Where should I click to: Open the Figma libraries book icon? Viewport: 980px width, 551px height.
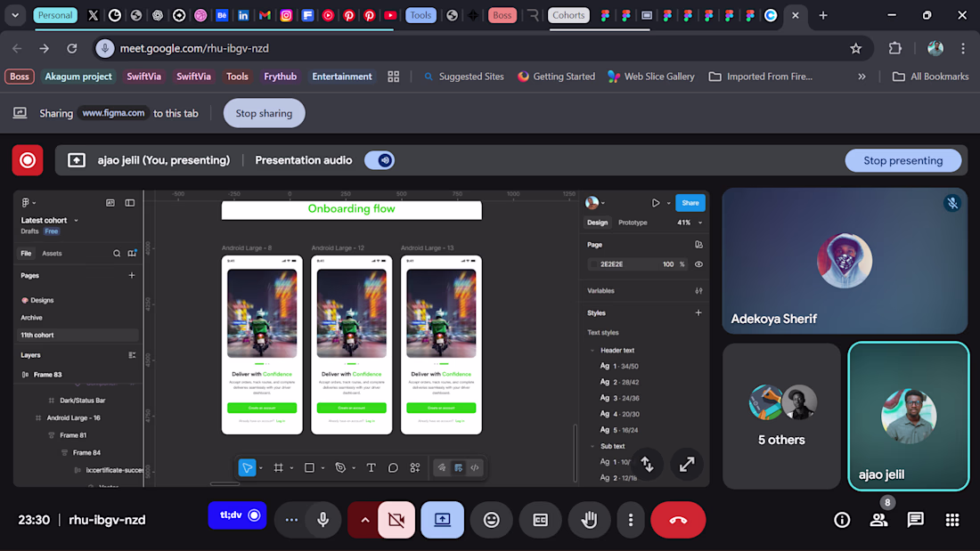pos(132,253)
